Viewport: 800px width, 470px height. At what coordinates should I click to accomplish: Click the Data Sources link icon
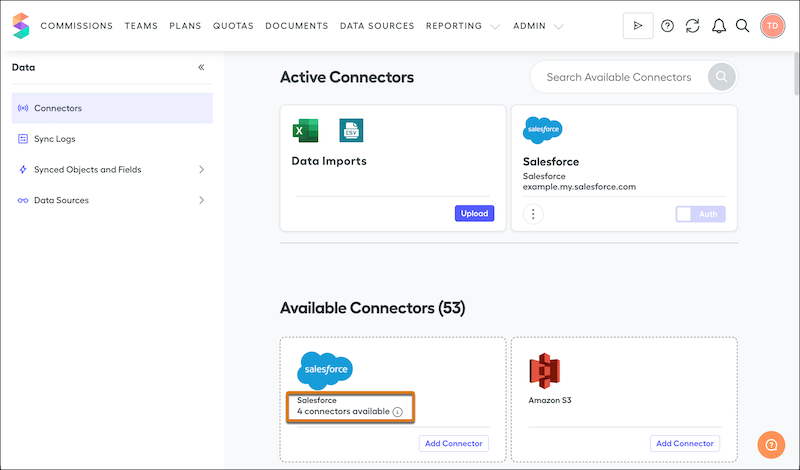tap(23, 200)
